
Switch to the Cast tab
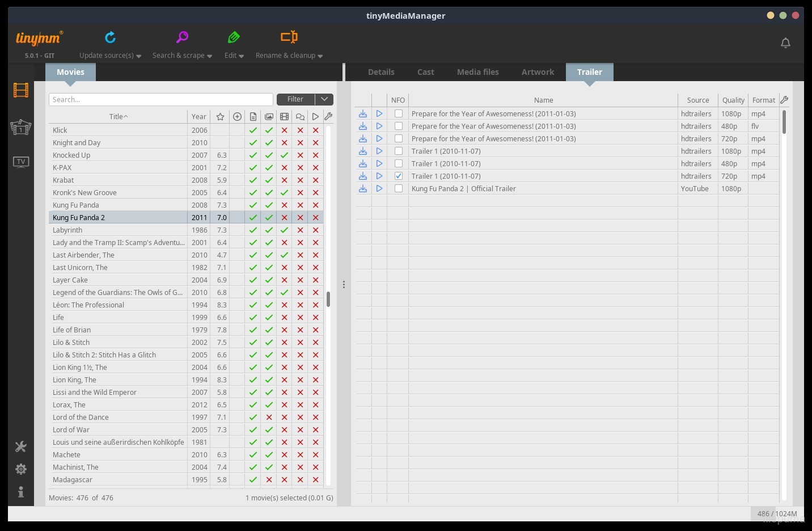click(x=425, y=72)
